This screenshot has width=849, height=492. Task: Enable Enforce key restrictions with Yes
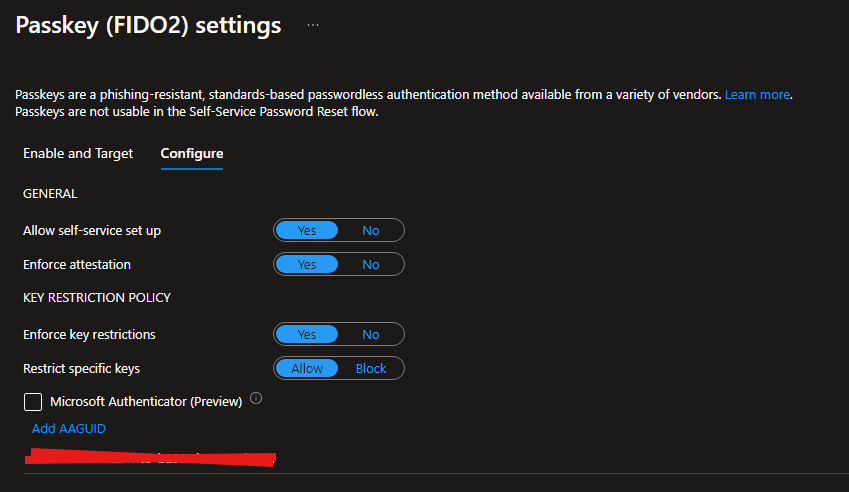point(307,335)
